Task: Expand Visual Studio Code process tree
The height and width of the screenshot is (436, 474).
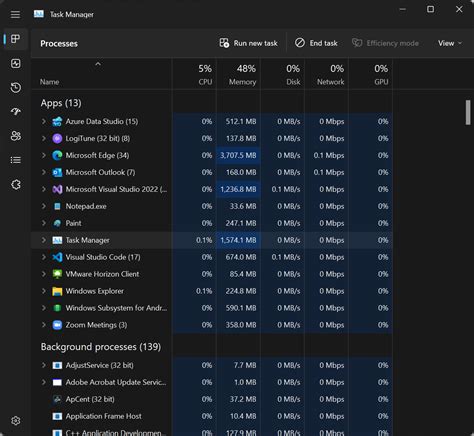Action: tap(44, 257)
